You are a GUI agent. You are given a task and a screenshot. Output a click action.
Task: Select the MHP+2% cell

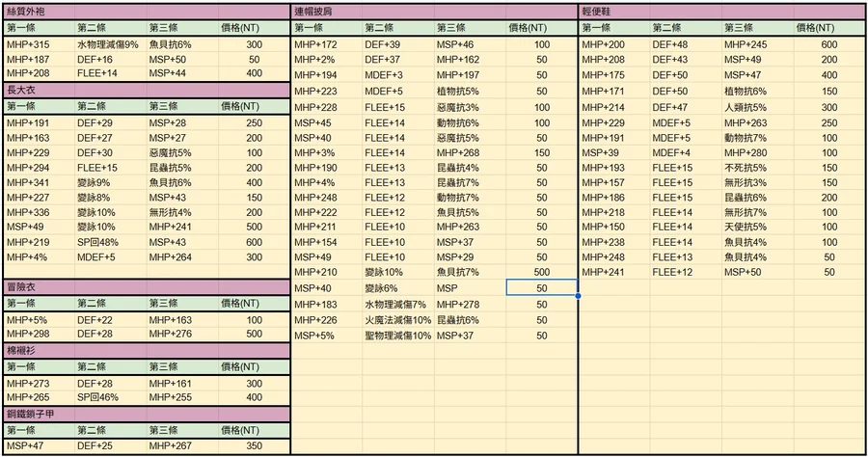tap(327, 60)
